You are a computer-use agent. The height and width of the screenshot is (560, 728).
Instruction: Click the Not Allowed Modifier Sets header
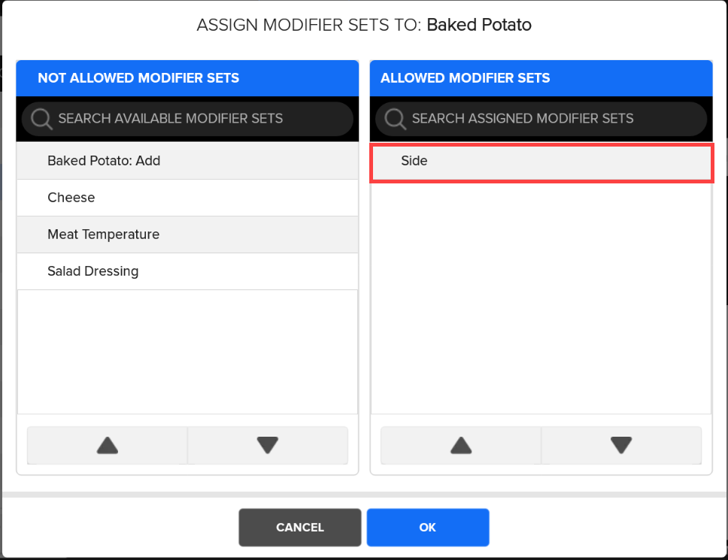138,78
